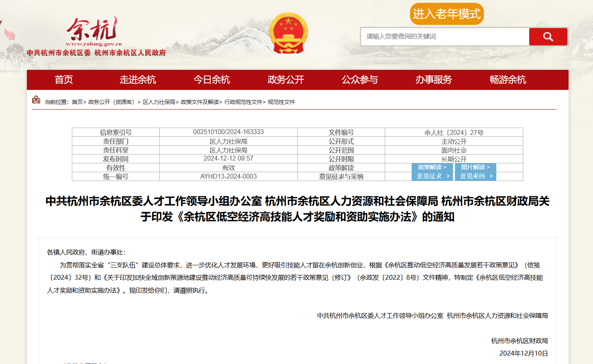
Task: Open the 政务公开 navigation tab
Action: click(x=286, y=80)
